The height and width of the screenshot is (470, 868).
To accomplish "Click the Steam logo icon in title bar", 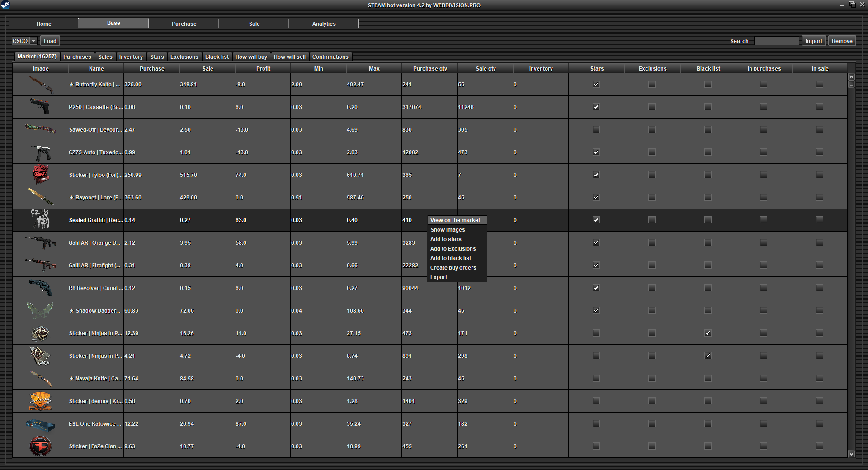I will pyautogui.click(x=5, y=5).
